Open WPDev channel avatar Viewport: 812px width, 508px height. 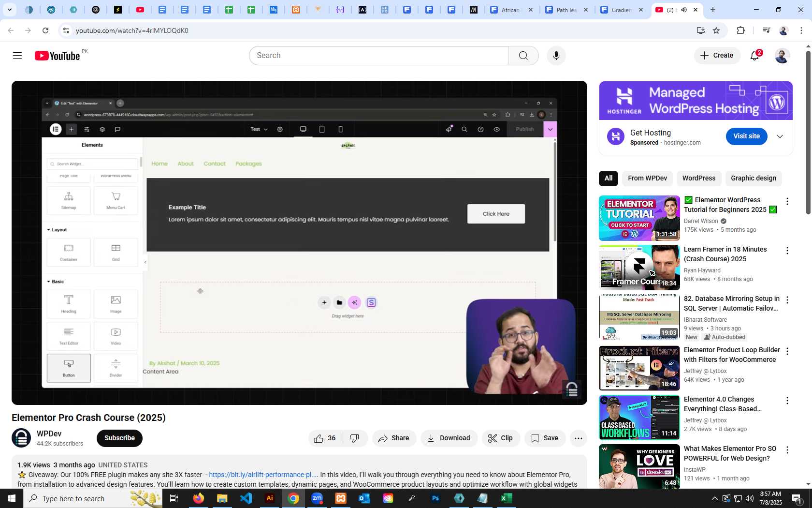pyautogui.click(x=21, y=438)
